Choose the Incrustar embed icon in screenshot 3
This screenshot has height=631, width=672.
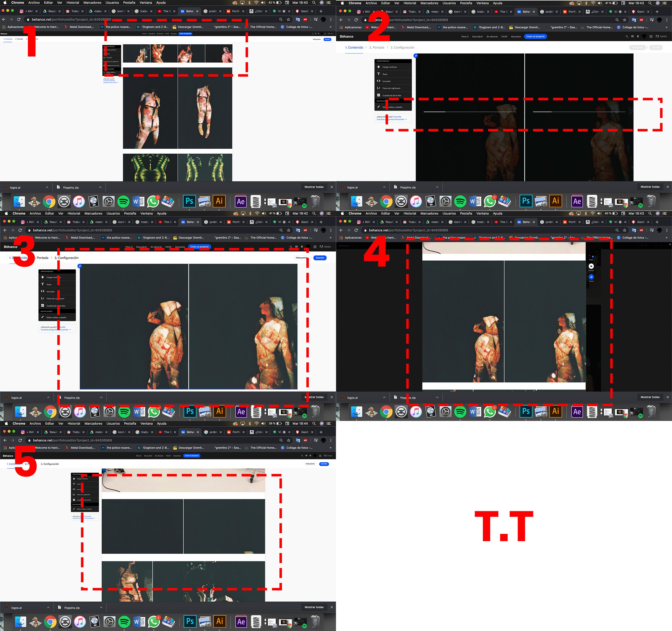coord(43,291)
